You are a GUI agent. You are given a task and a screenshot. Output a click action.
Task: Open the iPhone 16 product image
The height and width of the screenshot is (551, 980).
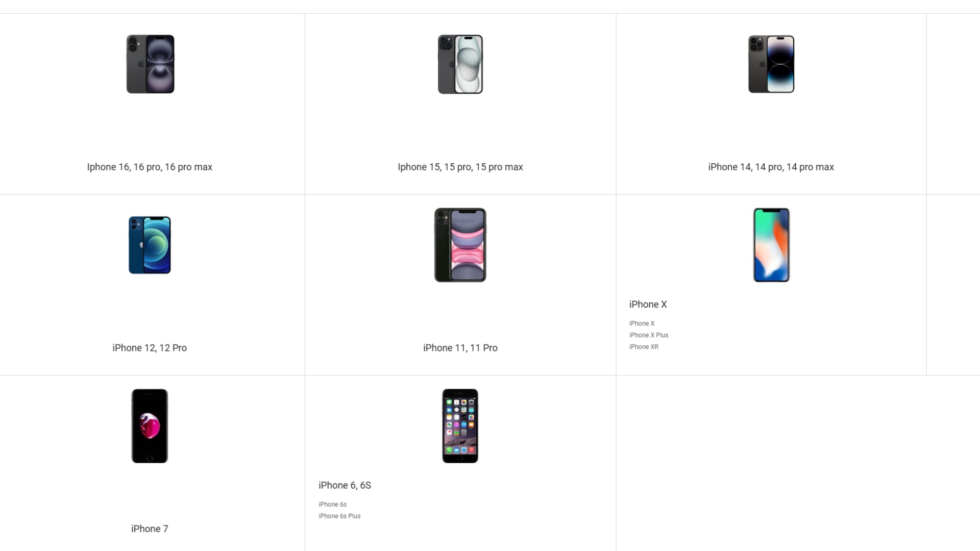point(150,64)
